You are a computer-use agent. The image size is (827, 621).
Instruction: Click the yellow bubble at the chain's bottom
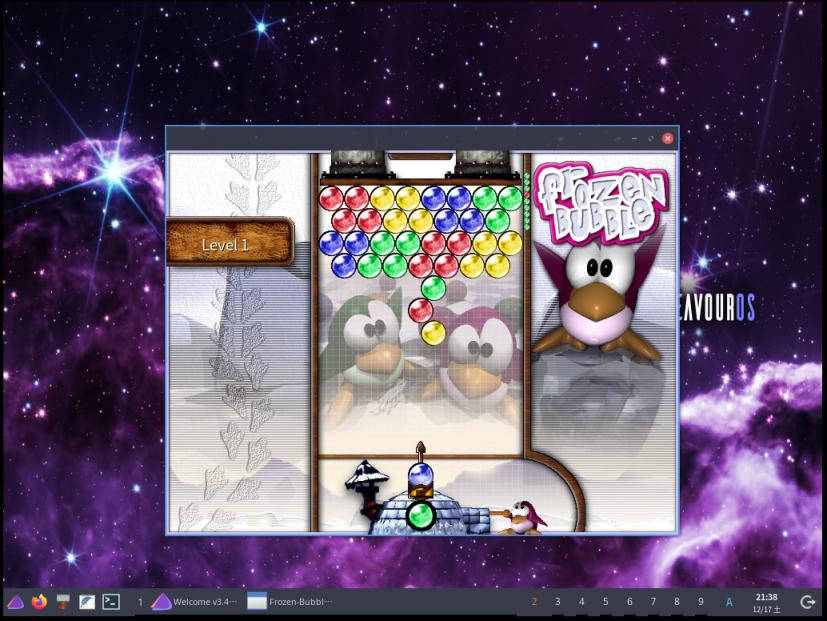click(x=433, y=333)
